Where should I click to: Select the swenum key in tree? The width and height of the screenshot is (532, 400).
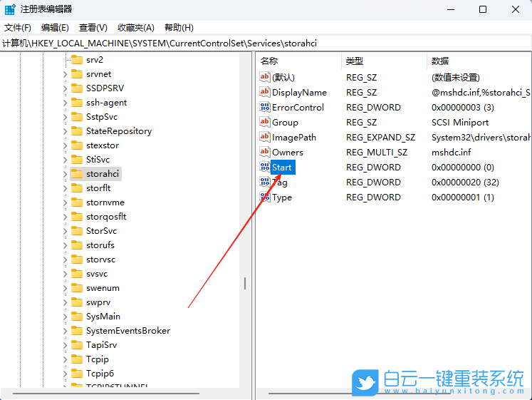pyautogui.click(x=103, y=288)
